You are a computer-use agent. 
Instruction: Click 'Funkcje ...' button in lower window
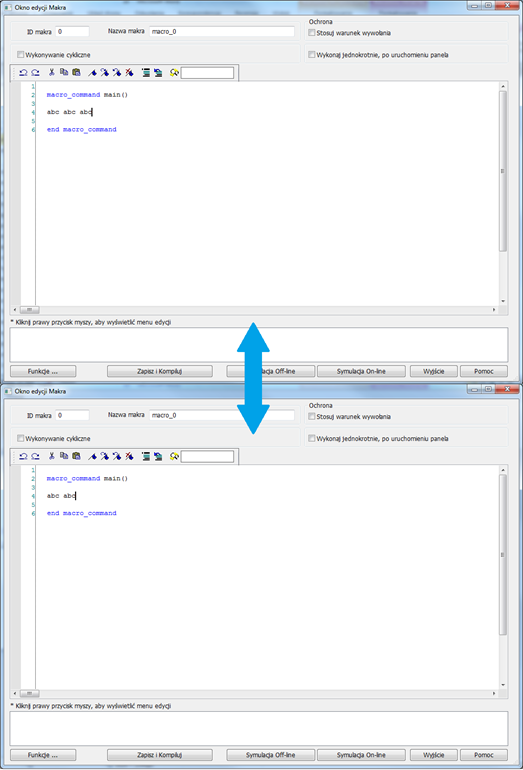point(43,755)
